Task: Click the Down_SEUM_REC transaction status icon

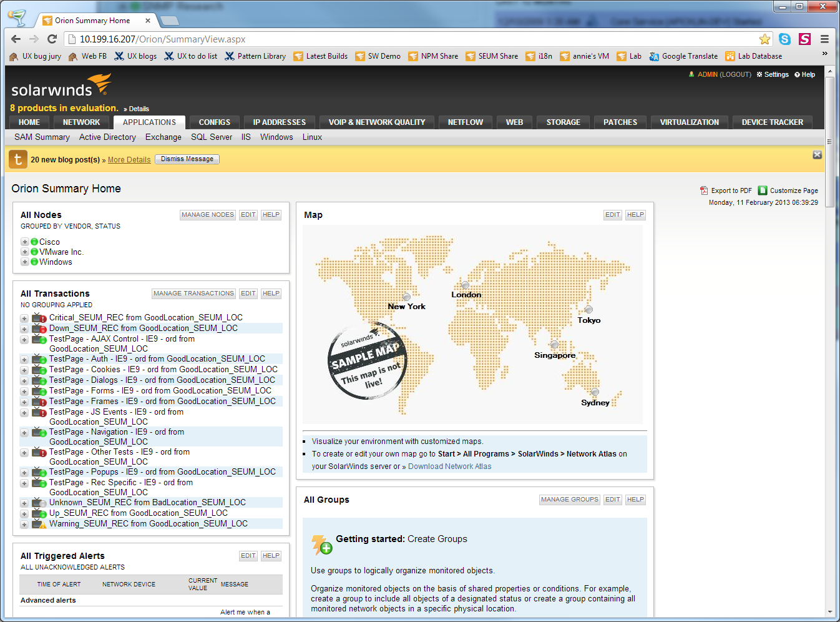Action: tap(39, 328)
